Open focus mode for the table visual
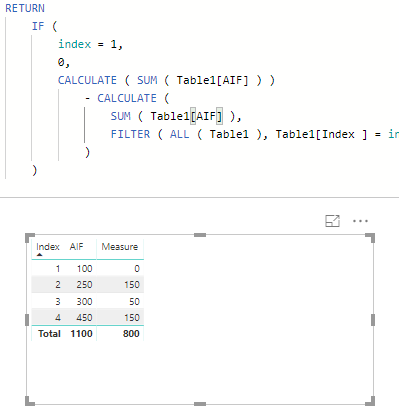The image size is (399, 413). [x=332, y=221]
